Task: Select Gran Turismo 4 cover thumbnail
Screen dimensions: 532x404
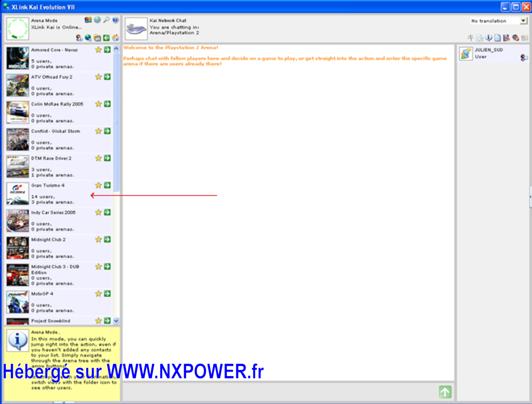Action: [x=17, y=193]
